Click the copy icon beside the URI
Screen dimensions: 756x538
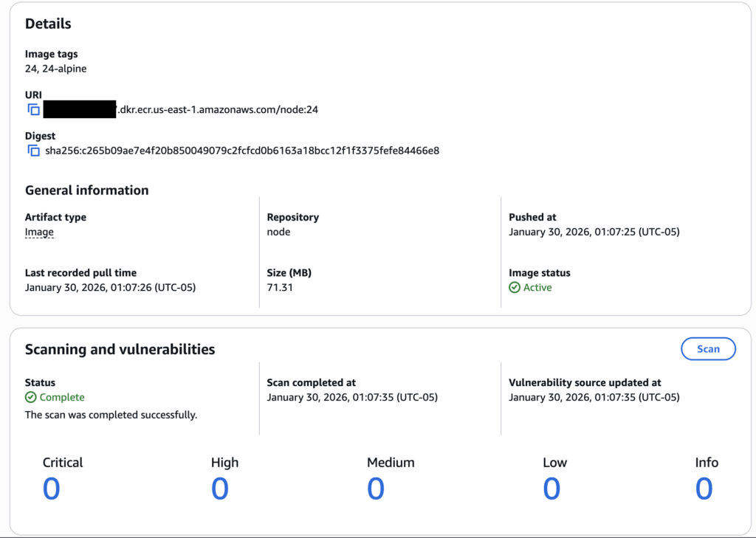tap(33, 110)
